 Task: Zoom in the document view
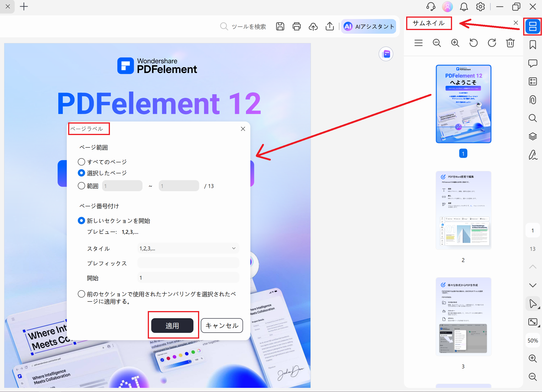click(x=533, y=358)
